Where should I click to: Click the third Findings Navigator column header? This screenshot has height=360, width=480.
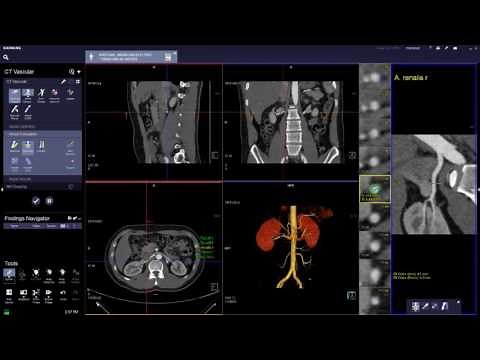51,226
